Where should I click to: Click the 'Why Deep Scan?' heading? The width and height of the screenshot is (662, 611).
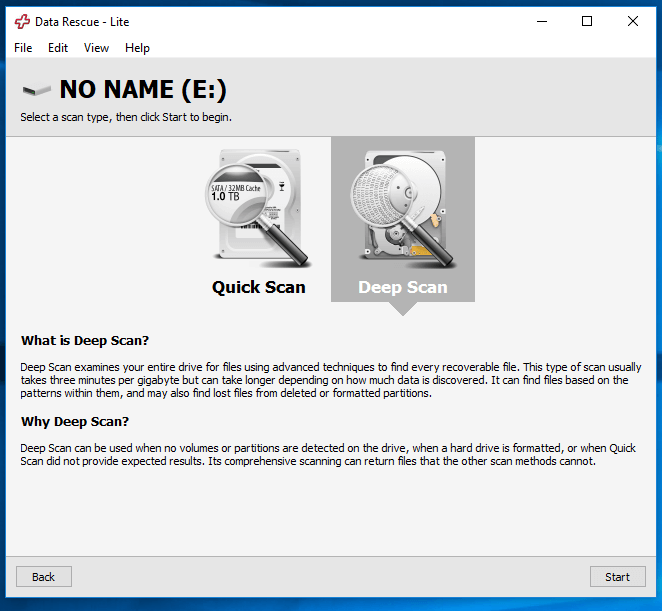[75, 421]
